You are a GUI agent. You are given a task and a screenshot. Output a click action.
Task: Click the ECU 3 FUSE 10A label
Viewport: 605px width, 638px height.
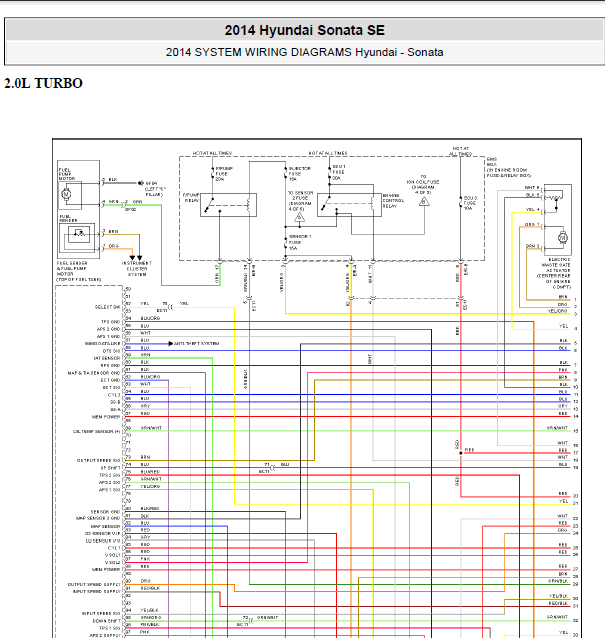coord(470,203)
